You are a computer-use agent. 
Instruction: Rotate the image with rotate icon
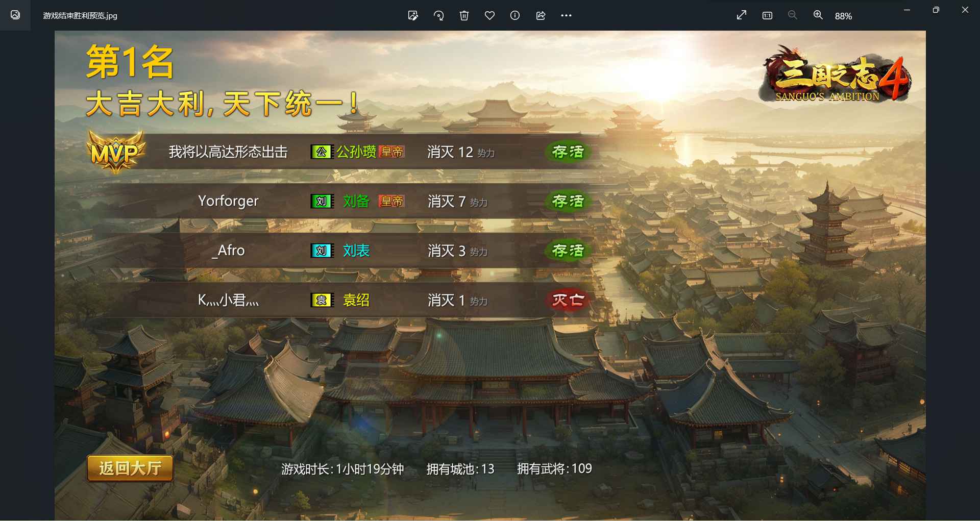(x=438, y=16)
